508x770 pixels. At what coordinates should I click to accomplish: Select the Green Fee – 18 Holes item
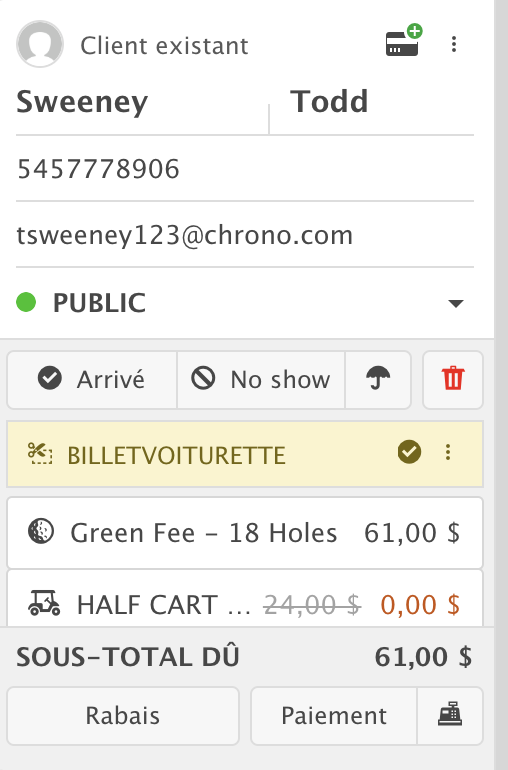[245, 533]
